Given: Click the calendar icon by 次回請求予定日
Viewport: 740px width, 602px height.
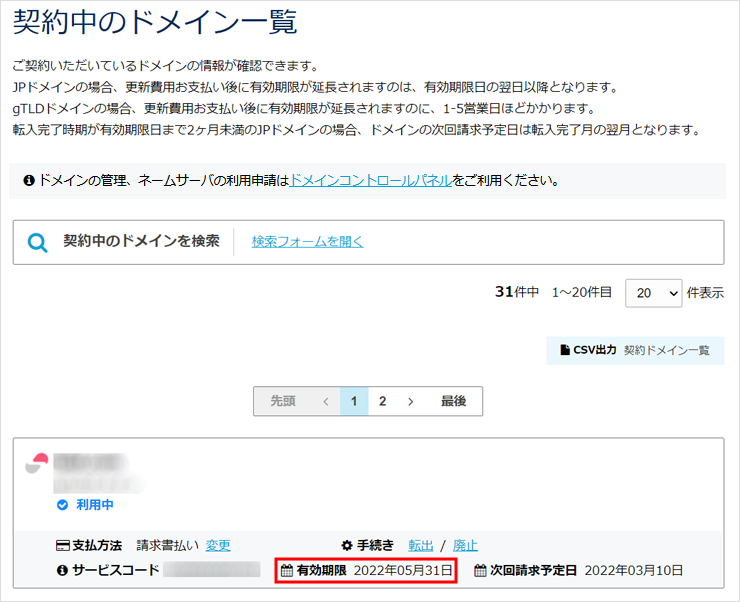Looking at the screenshot, I should coord(480,570).
